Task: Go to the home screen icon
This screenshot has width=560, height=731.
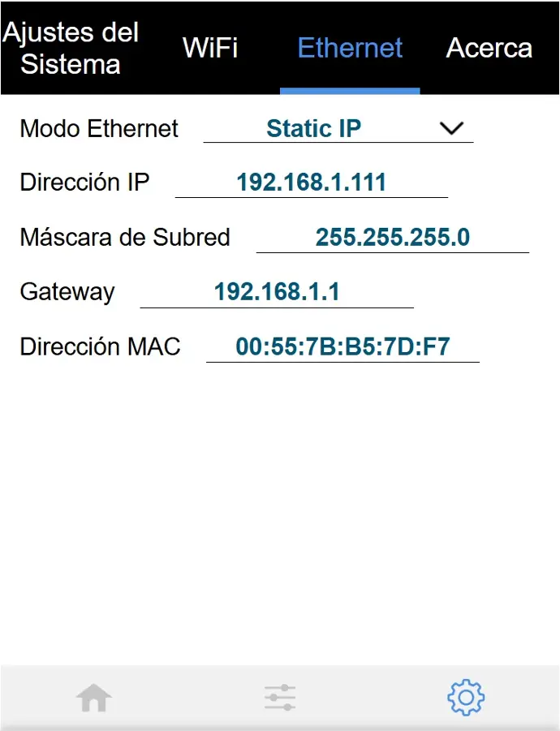Action: pyautogui.click(x=93, y=698)
